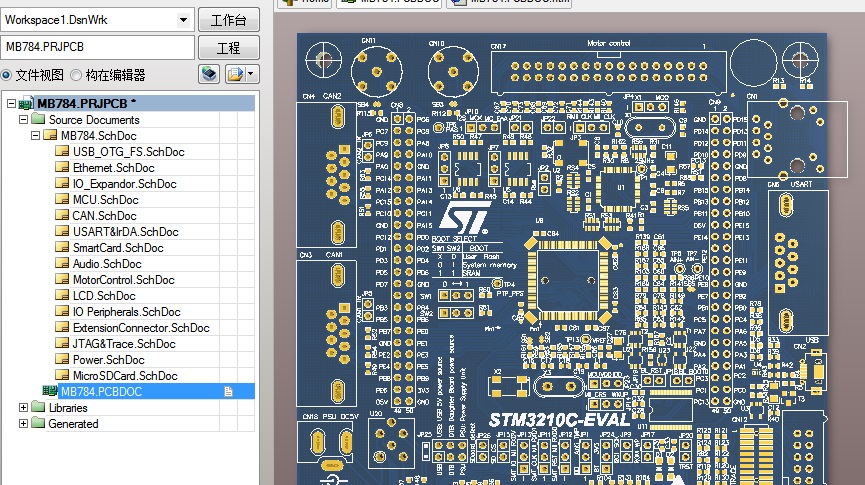
Task: Select Power.SchDoc in the tree
Action: click(x=108, y=360)
